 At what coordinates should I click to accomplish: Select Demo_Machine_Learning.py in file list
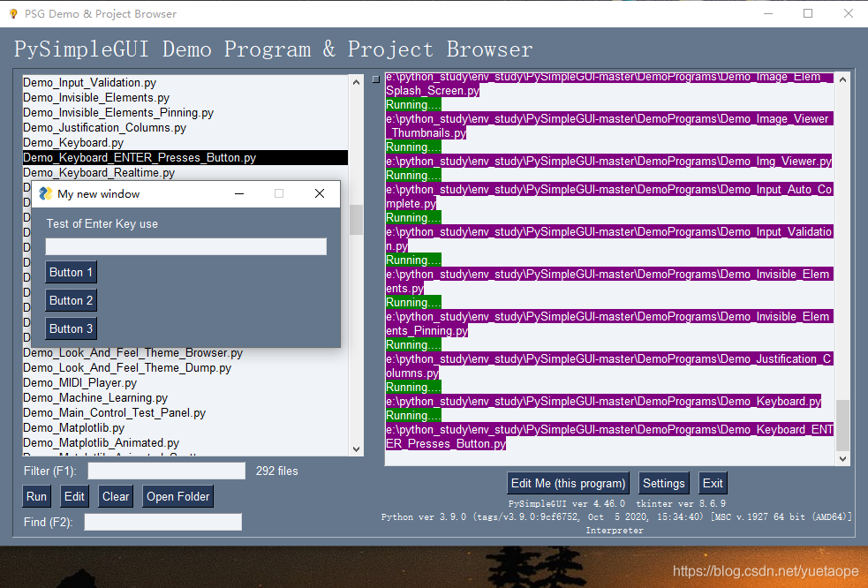point(185,398)
